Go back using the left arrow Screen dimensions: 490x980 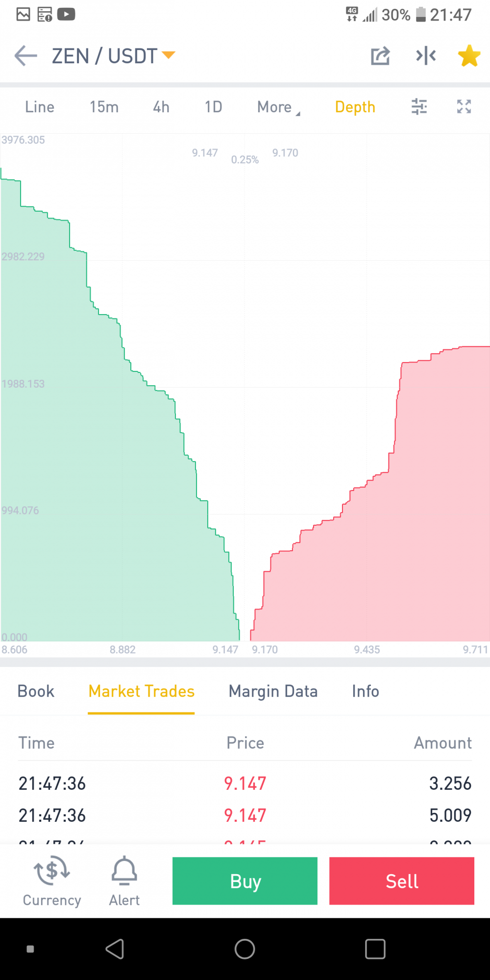(26, 56)
